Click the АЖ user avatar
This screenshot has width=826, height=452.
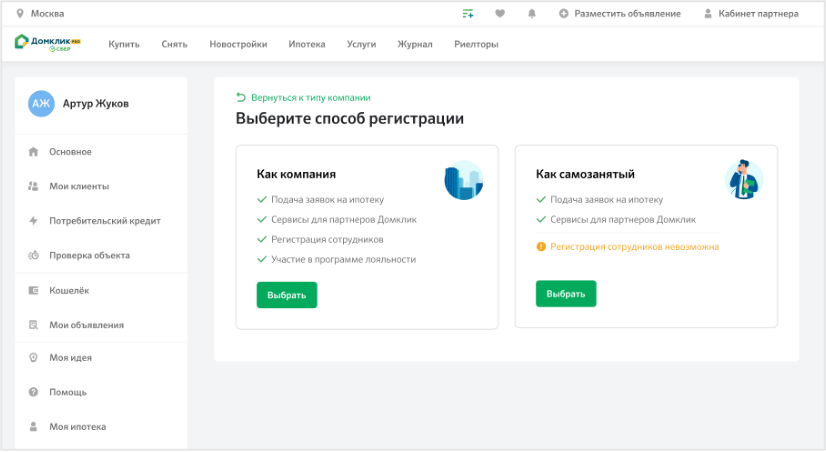coord(41,104)
